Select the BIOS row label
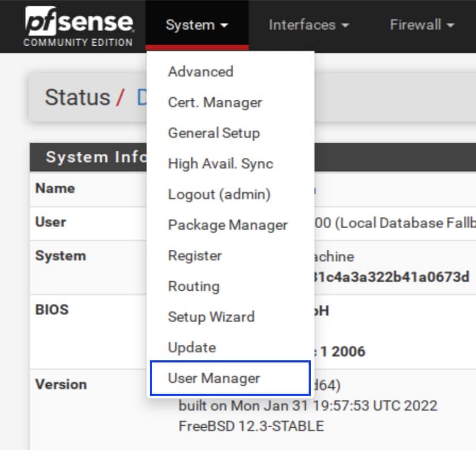 (52, 309)
